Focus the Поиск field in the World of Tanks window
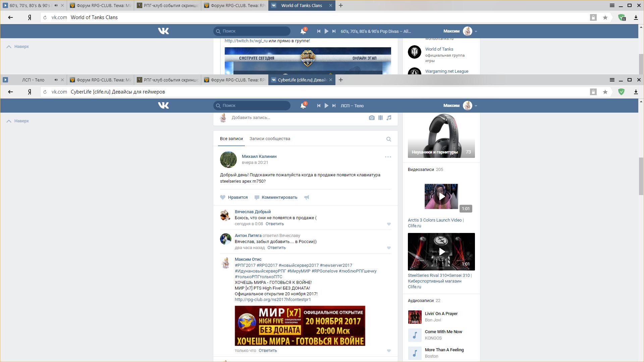Screen dimensions: 644x362 click(252, 31)
